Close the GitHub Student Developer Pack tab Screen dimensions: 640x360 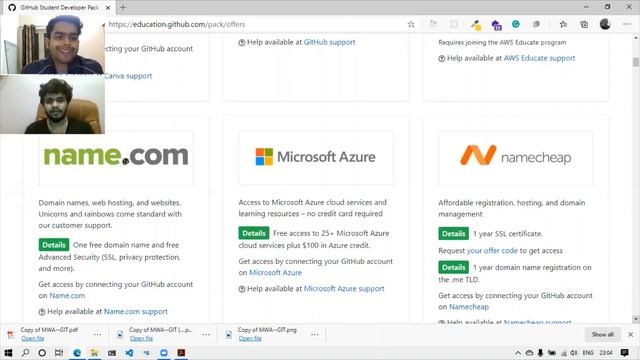click(108, 8)
